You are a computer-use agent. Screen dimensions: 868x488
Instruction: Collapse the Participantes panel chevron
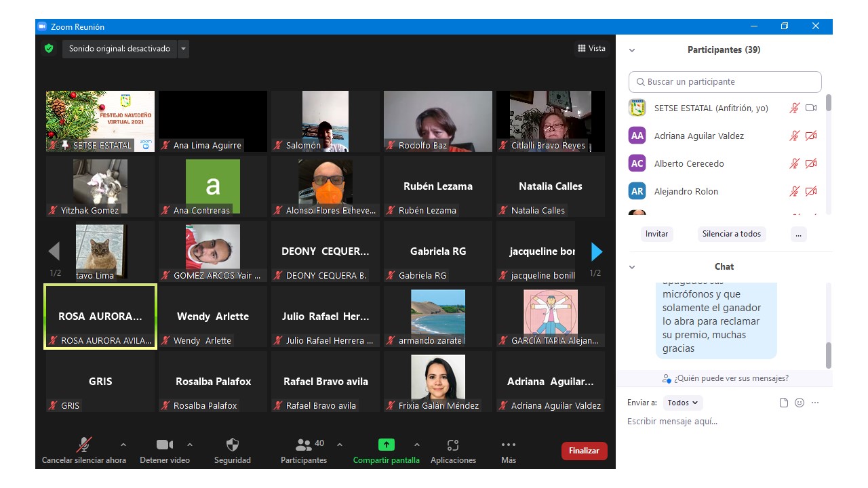point(632,50)
